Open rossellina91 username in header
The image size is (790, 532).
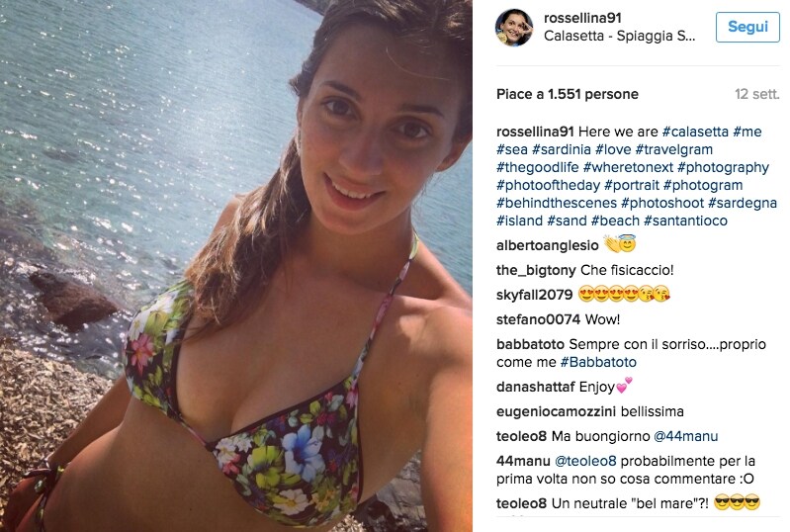coord(583,18)
